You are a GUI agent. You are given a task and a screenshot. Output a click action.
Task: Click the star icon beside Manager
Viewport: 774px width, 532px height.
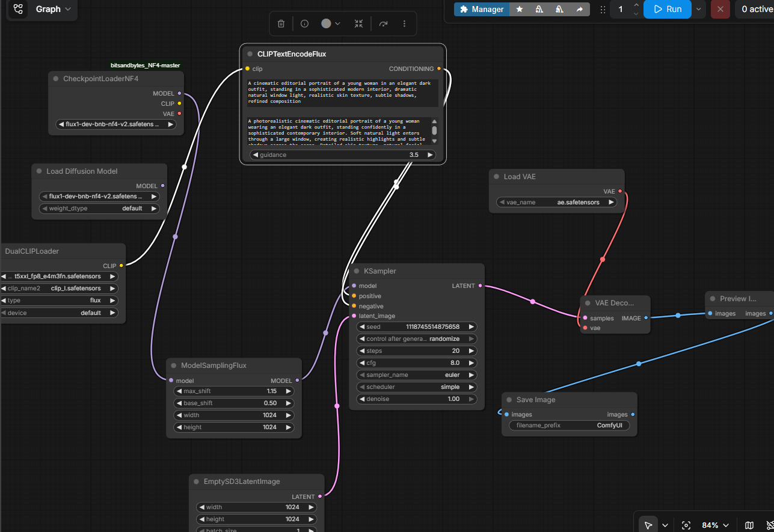pyautogui.click(x=520, y=9)
